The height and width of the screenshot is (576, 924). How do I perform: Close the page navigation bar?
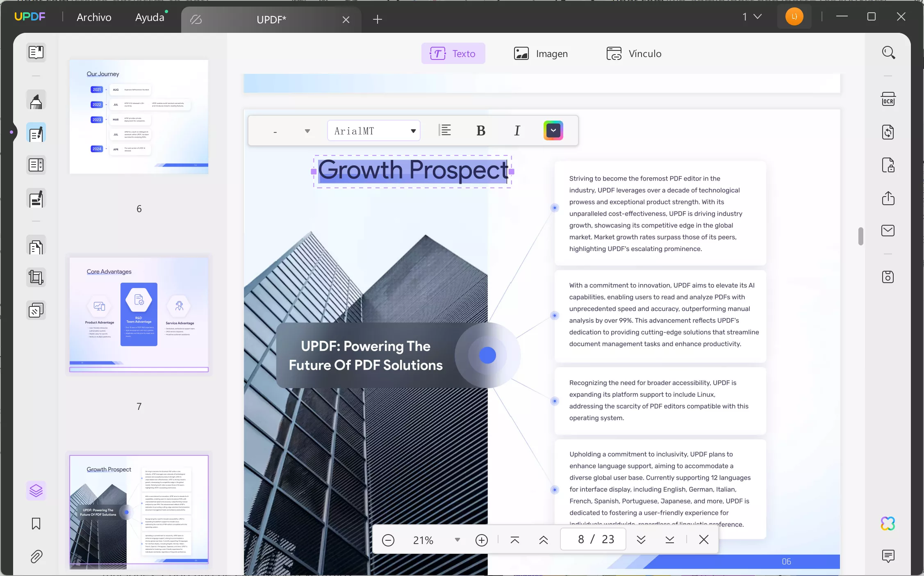pos(704,540)
